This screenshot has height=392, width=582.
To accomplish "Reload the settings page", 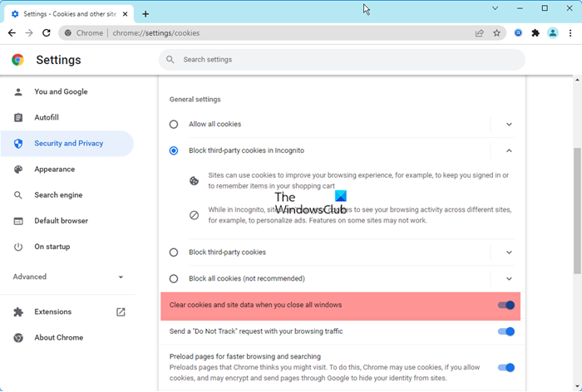I will pos(47,33).
